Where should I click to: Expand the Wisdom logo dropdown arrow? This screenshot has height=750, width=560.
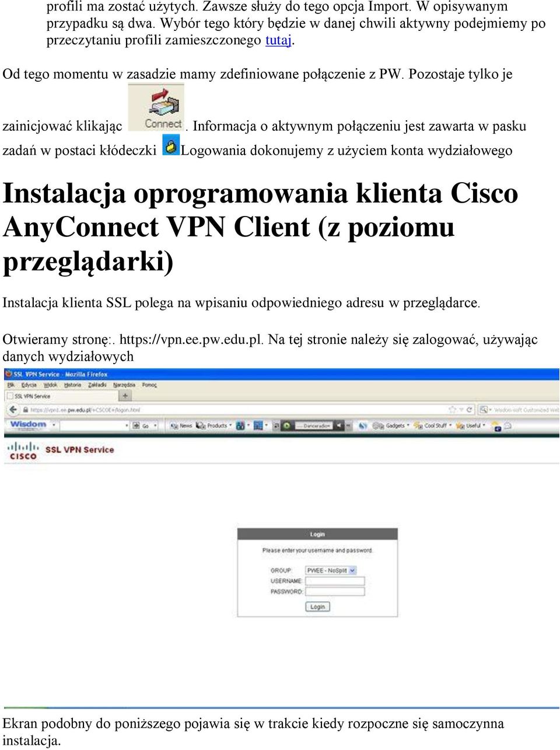54,425
